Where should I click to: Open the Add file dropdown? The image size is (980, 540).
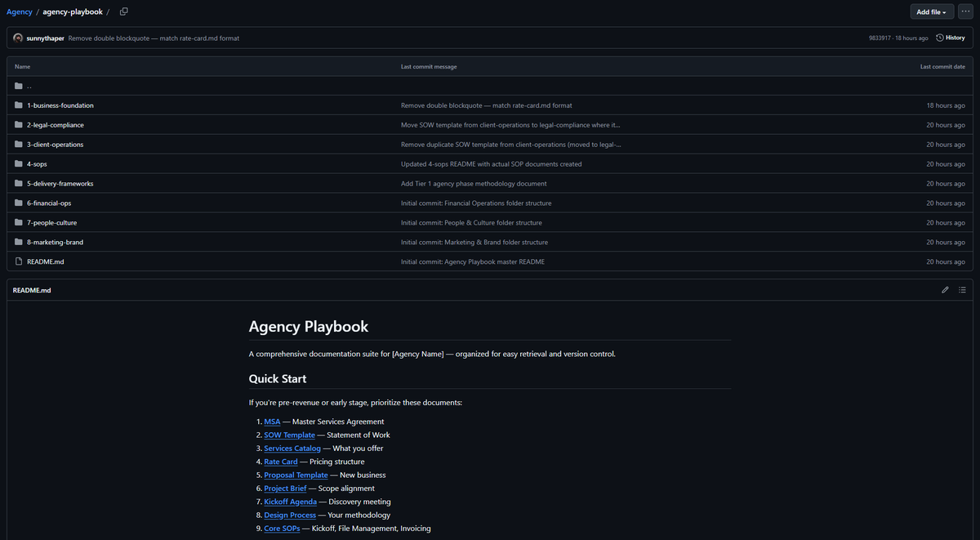point(932,11)
